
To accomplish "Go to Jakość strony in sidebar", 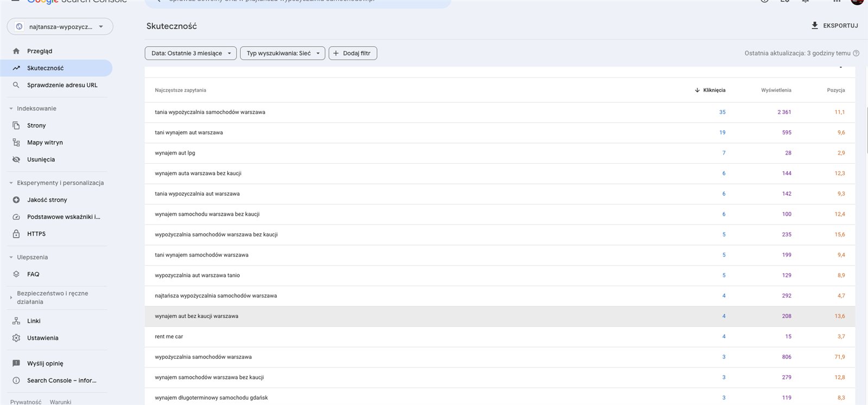I will [47, 200].
